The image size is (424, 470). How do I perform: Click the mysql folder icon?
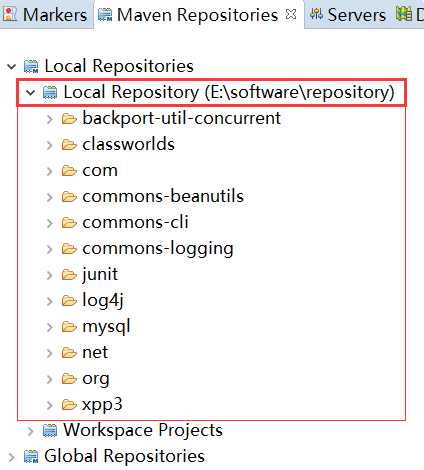69,326
